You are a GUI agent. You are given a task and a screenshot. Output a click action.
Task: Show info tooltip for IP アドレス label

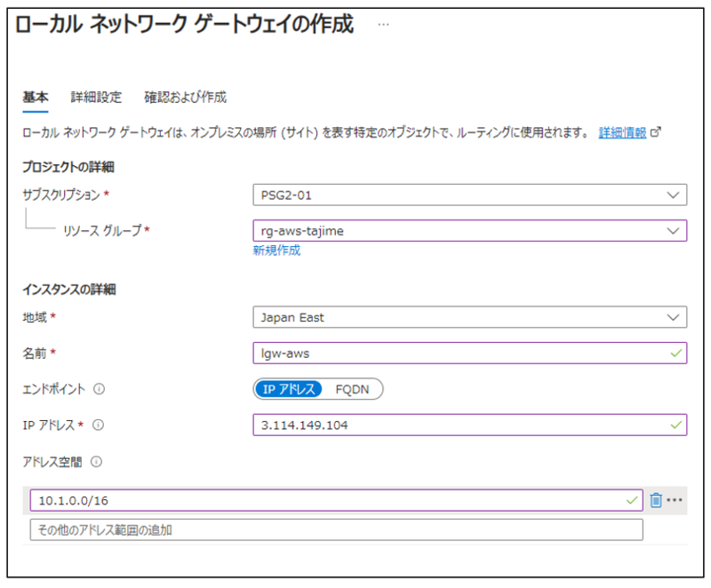coord(98,425)
